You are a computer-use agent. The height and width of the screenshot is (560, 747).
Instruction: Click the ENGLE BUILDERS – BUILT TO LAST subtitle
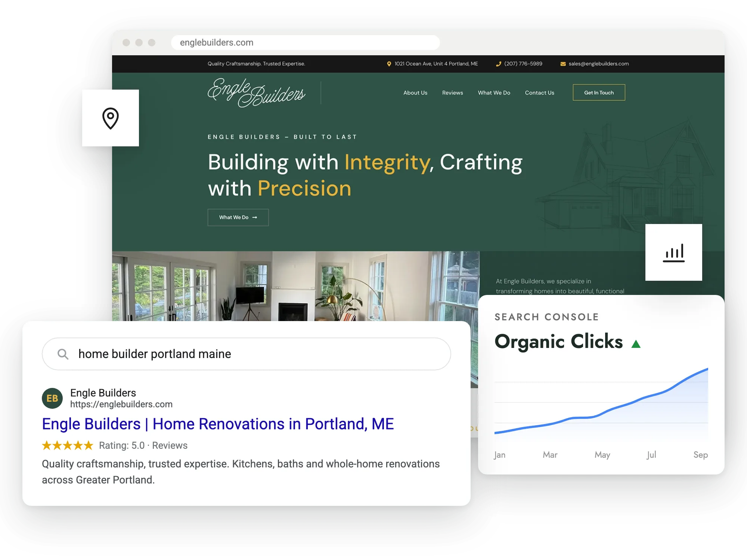tap(282, 137)
